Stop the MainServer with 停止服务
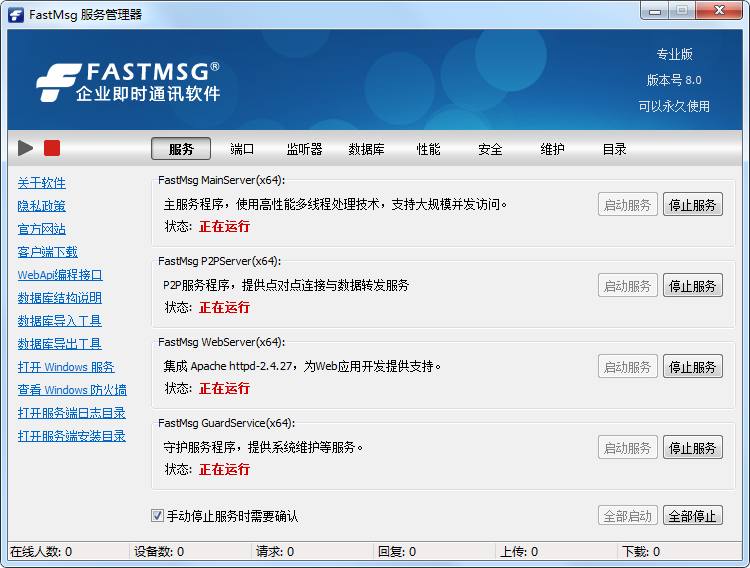Viewport: 750px width, 568px height. 693,205
